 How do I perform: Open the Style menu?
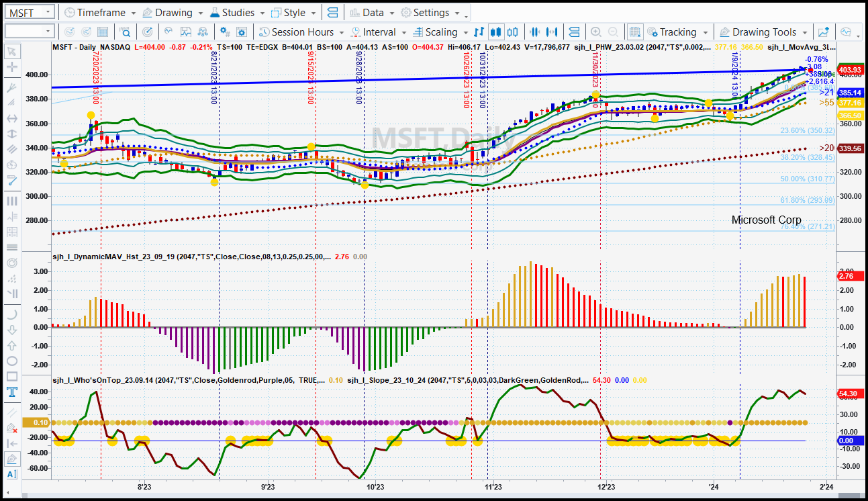tap(295, 13)
